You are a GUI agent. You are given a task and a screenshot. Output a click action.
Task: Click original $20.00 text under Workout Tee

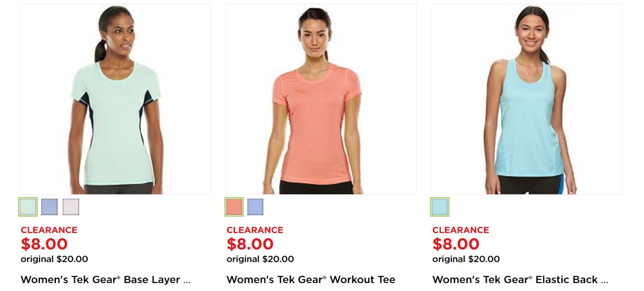[x=260, y=259]
